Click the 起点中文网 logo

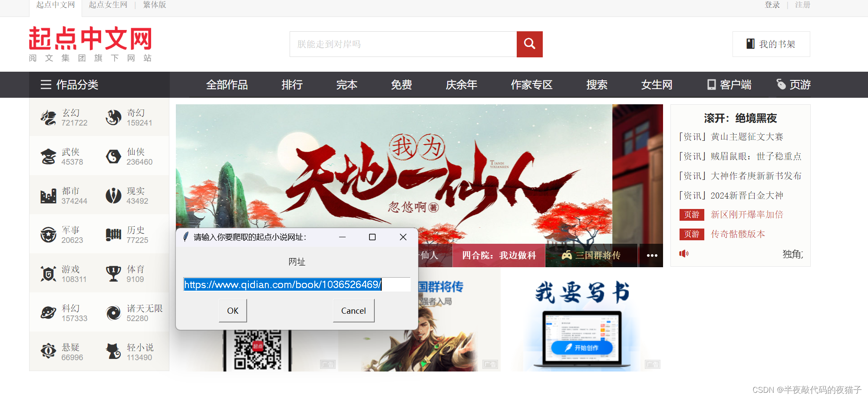click(90, 44)
